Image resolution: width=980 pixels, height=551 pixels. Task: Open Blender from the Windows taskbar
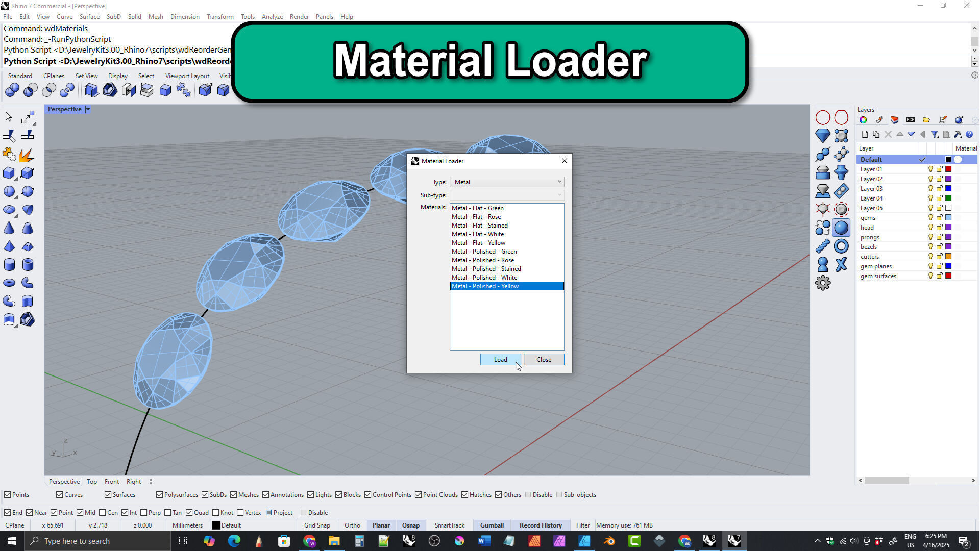coord(609,541)
